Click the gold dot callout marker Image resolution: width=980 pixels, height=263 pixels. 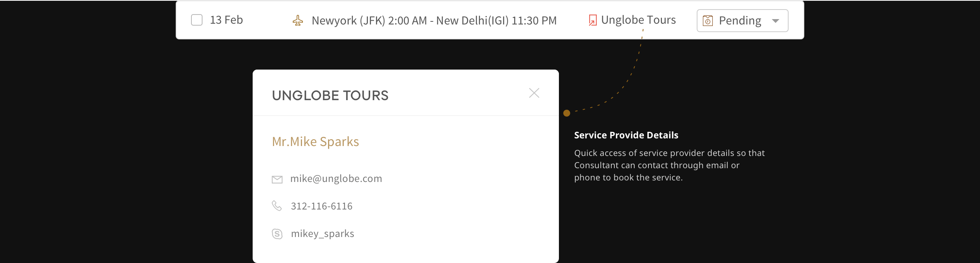coord(567,113)
